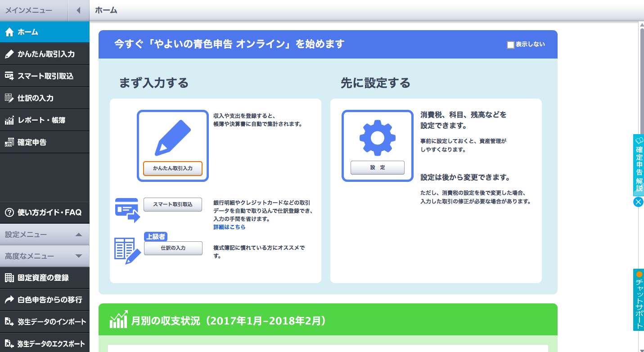Click import icon beside 弥生データのインポート
Viewport: 644px width, 352px height.
[9, 322]
